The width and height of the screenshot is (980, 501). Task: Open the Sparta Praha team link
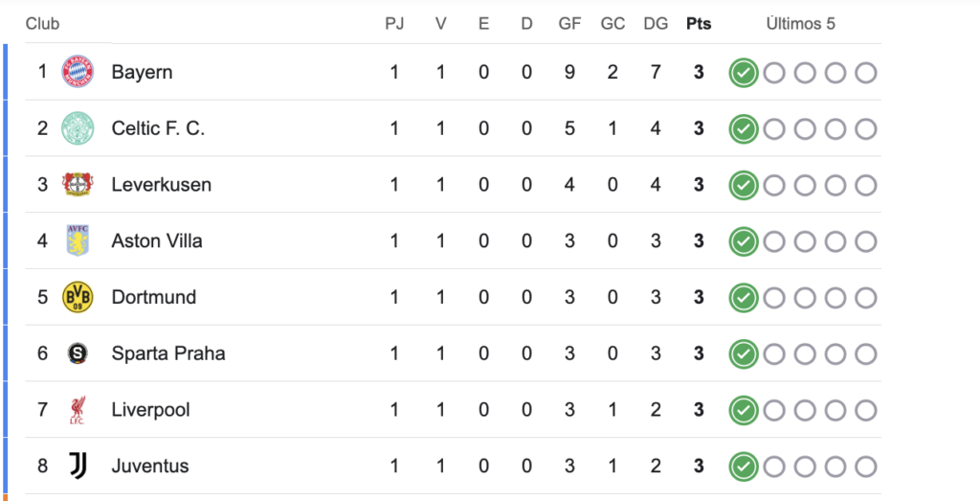[x=168, y=353]
